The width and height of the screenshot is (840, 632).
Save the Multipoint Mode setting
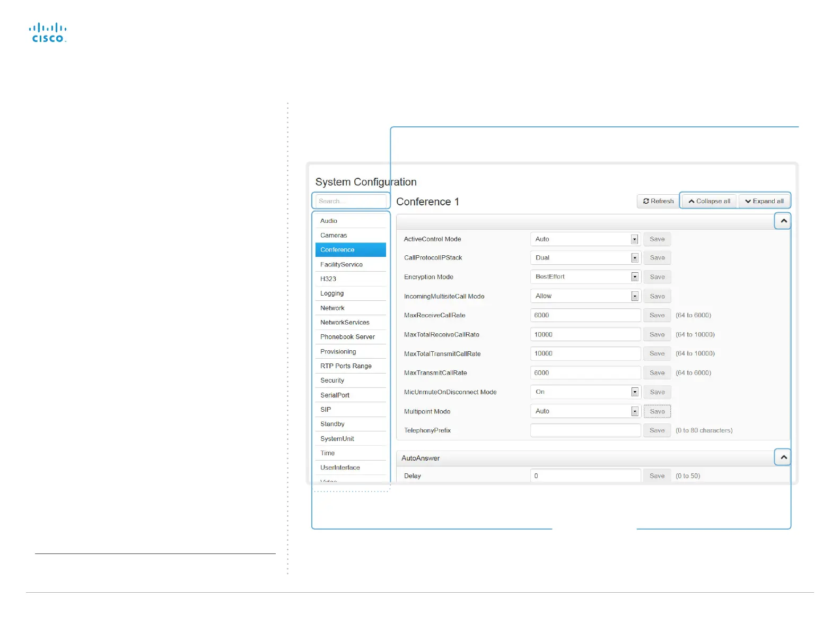(x=657, y=412)
